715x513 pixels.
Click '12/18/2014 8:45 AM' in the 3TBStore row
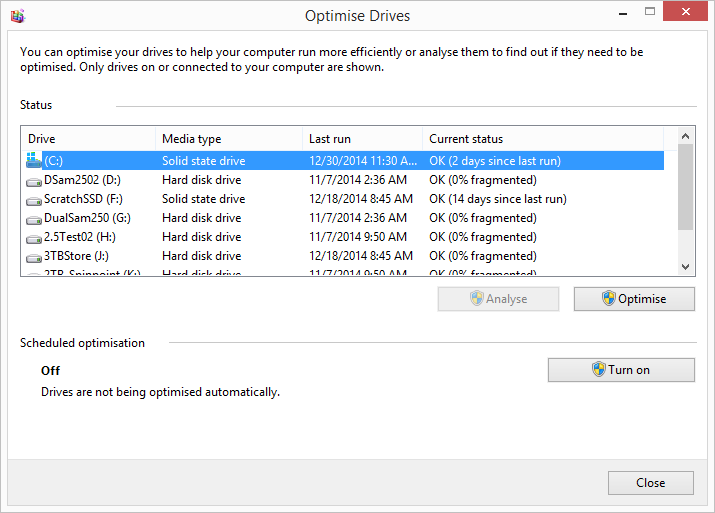(361, 256)
